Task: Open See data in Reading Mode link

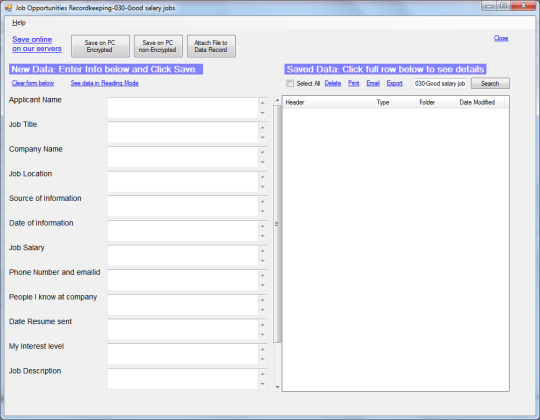Action: point(105,83)
